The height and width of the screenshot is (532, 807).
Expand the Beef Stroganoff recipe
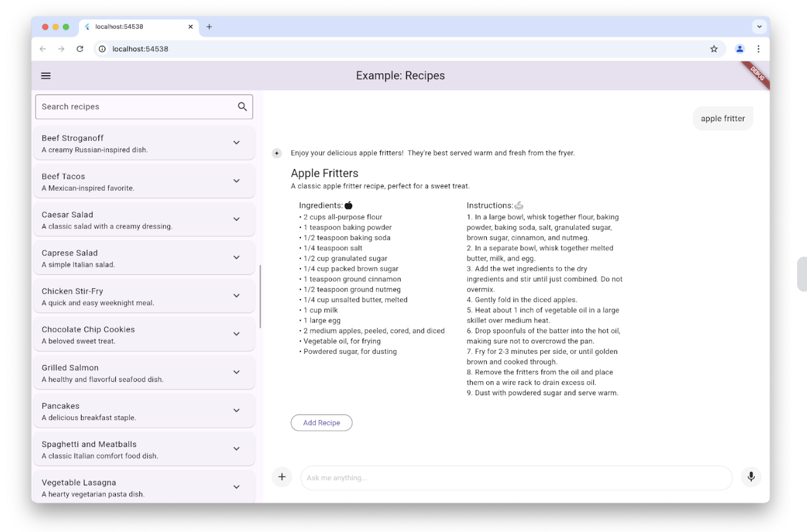click(x=236, y=143)
